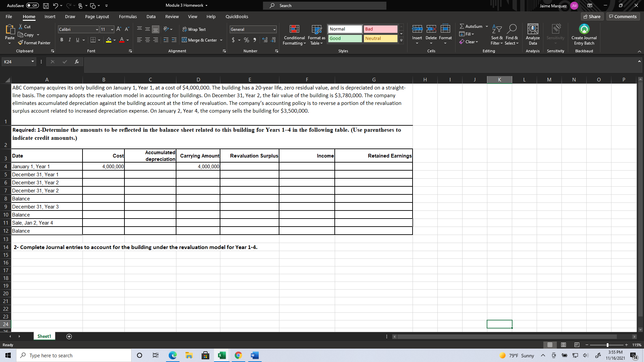Open the QuickBooks ribbon tab

237,16
